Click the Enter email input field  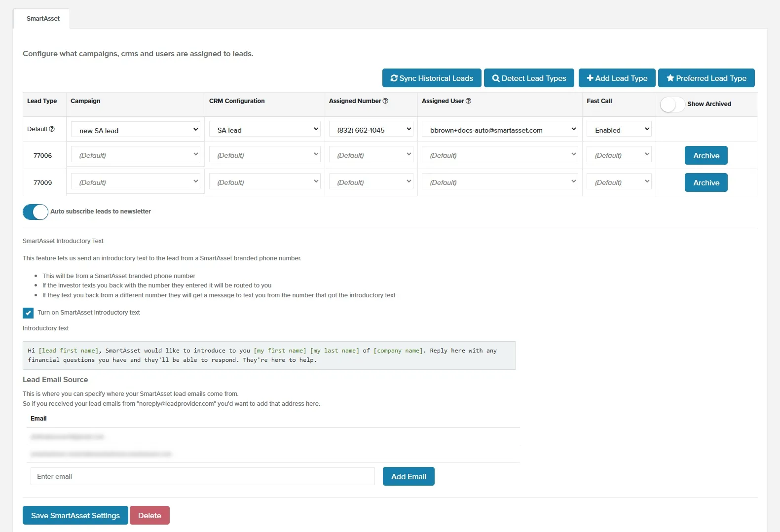[x=203, y=476]
